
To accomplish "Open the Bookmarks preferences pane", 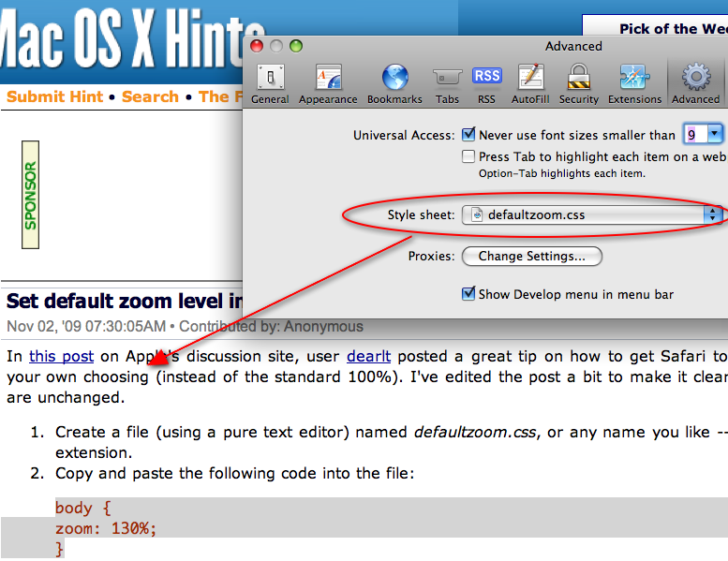I will pyautogui.click(x=394, y=84).
